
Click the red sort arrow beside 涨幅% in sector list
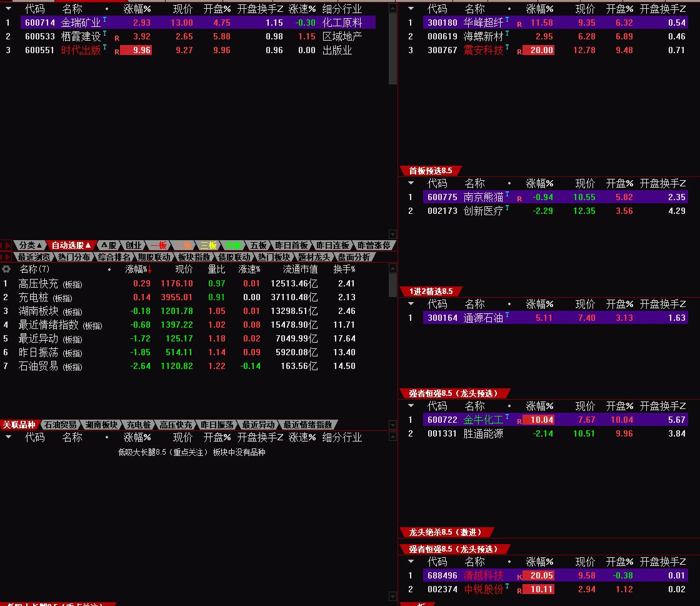pos(149,269)
